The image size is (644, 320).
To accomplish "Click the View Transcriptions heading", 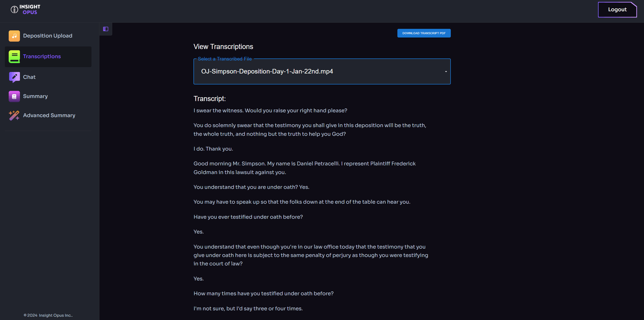I will coord(223,47).
